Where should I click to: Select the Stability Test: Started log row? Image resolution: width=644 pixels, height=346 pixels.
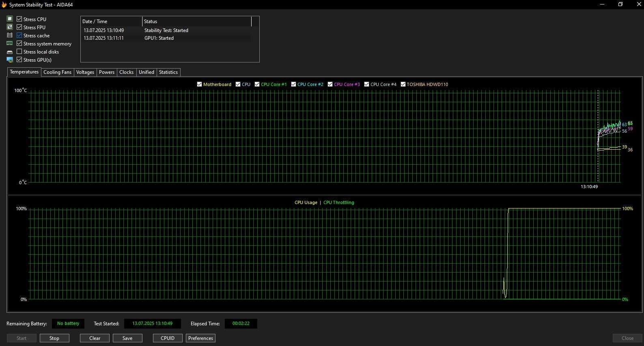coord(166,30)
